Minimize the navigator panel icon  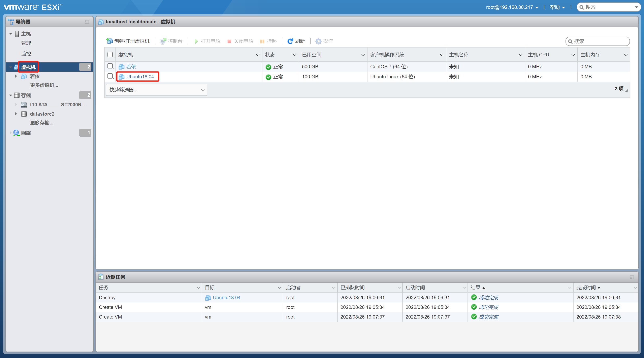click(x=87, y=22)
